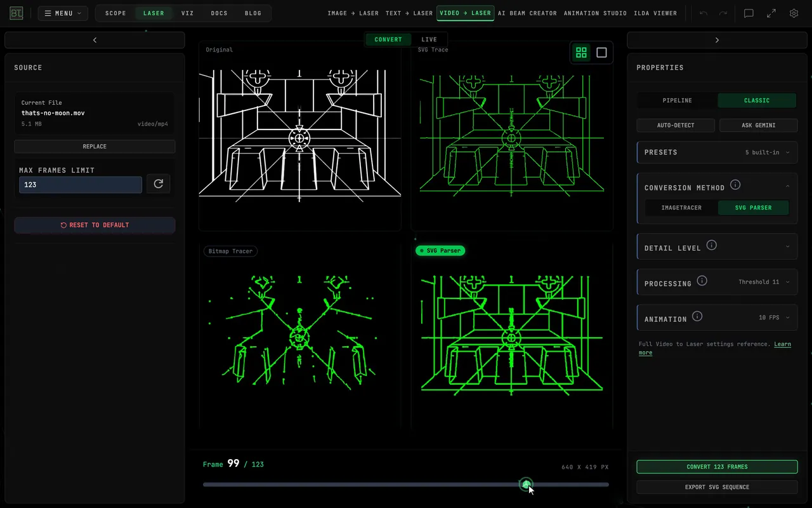Image resolution: width=812 pixels, height=508 pixels.
Task: Click the Animation info icon
Action: [x=697, y=316]
